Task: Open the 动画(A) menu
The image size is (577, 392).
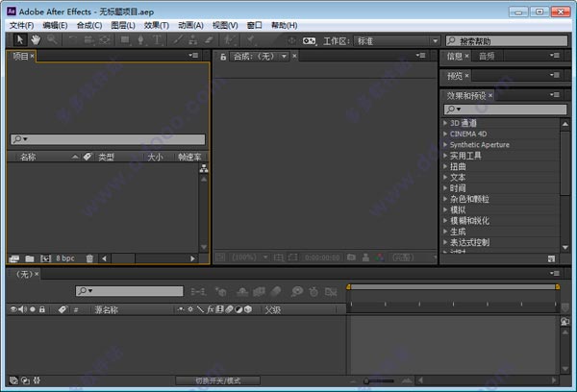Action: pyautogui.click(x=190, y=25)
